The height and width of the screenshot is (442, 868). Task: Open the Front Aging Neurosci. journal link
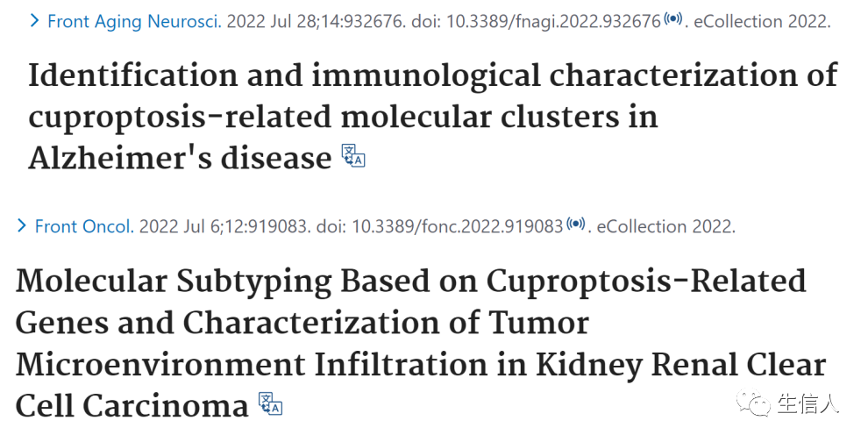134,22
